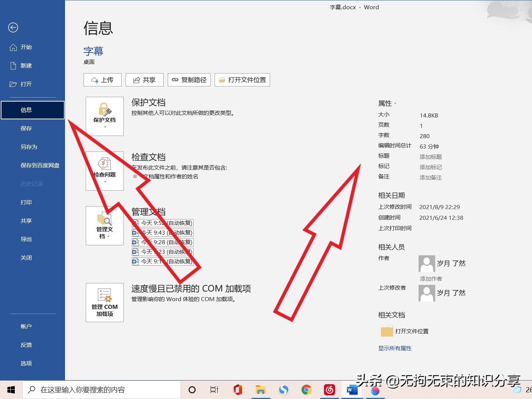Click 14.8KB size value
Viewport: 532px width, 399px height.
pyautogui.click(x=429, y=116)
